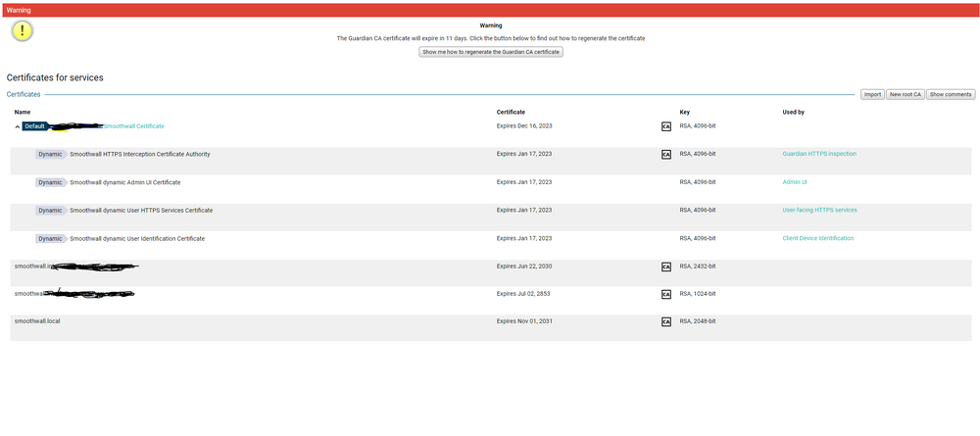Click the RSA, 1024-bit key value

tap(698, 293)
